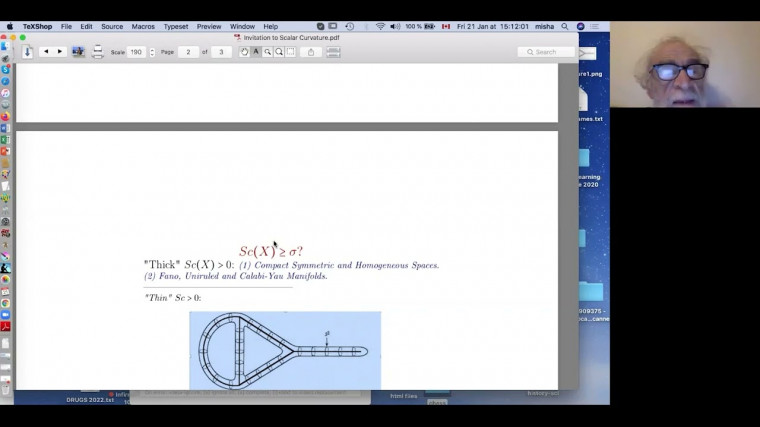Click the Page number field showing 2
The height and width of the screenshot is (427, 760).
(188, 52)
